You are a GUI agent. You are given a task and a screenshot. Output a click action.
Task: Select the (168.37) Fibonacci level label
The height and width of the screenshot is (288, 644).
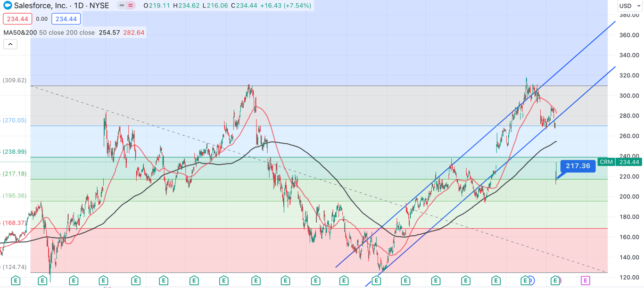click(15, 222)
